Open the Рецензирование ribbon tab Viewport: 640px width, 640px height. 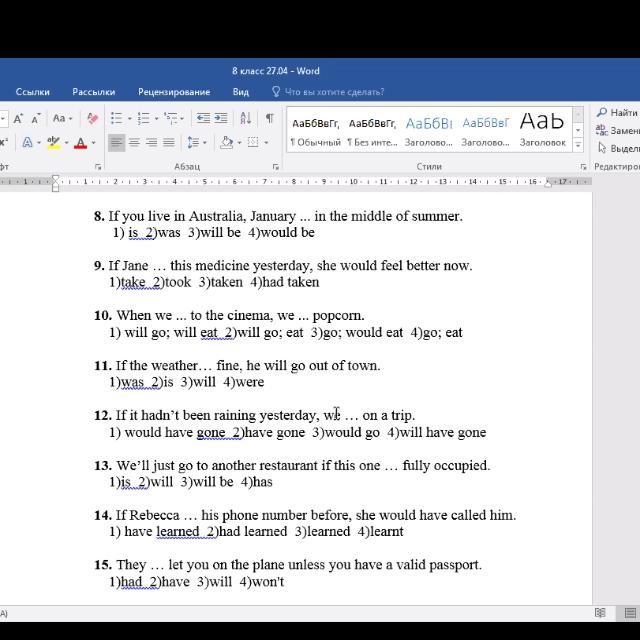pos(174,92)
